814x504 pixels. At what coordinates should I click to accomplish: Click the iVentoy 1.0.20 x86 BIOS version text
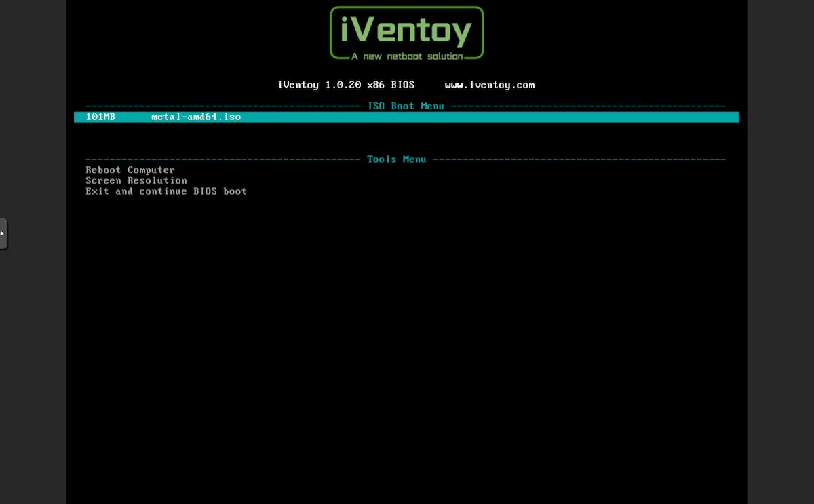point(346,85)
